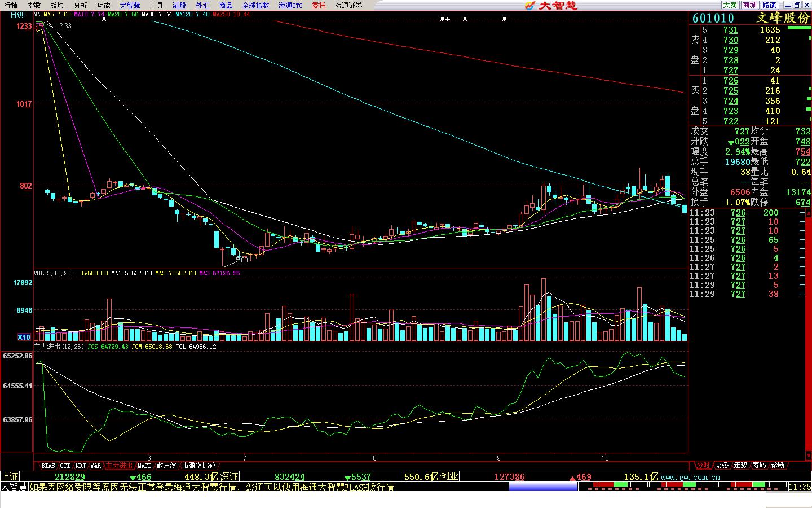Select the W&R indicator tab
Screen dimensions: 812x508
96,466
